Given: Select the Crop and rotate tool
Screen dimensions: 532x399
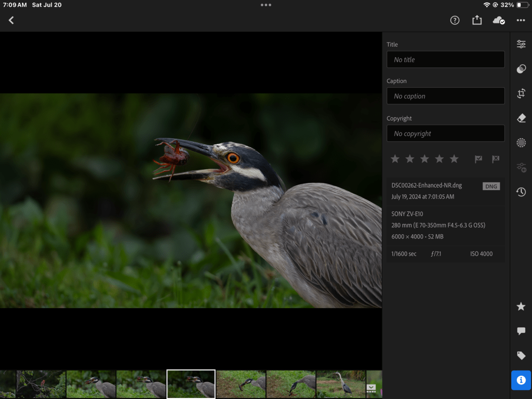Looking at the screenshot, I should tap(521, 94).
